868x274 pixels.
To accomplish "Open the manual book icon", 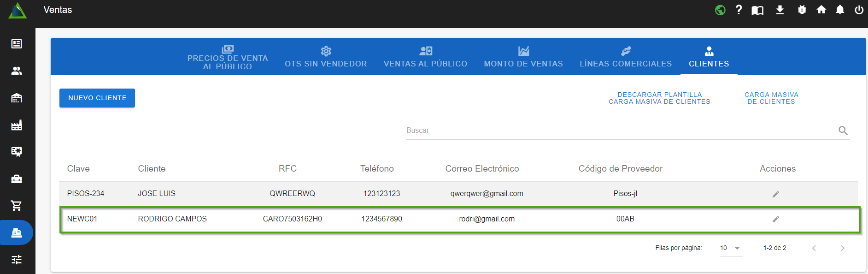I will (x=757, y=10).
